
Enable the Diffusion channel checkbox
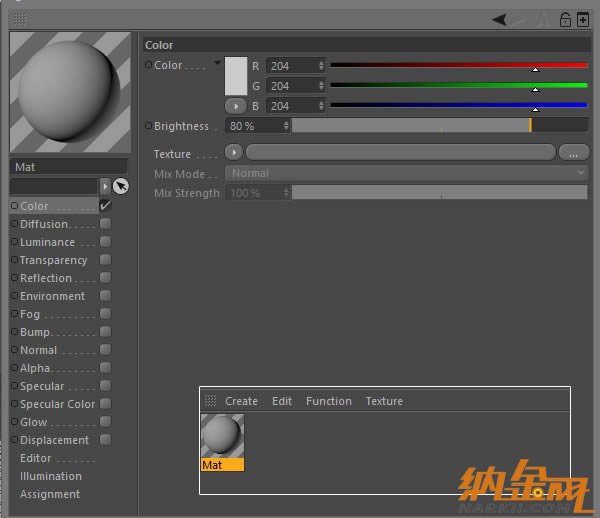pyautogui.click(x=105, y=223)
